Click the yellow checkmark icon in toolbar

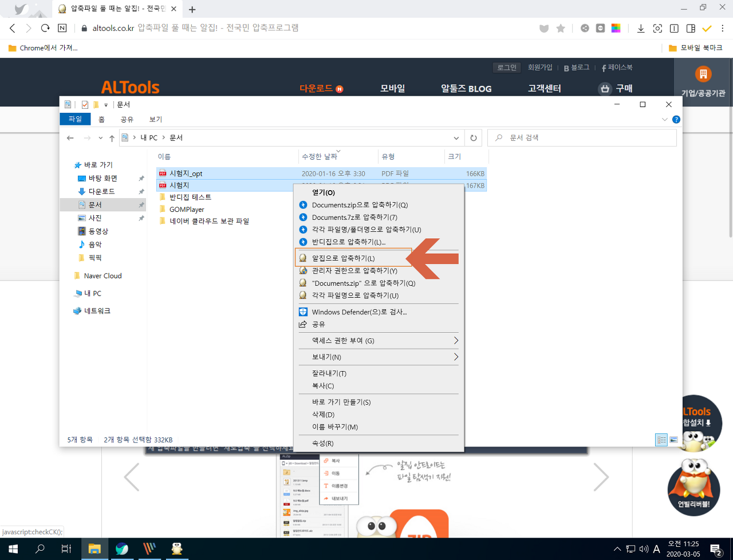(x=707, y=28)
